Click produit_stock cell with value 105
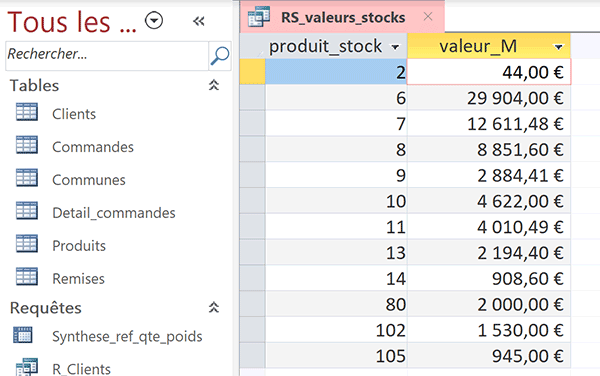This screenshot has width=600, height=376. [336, 356]
